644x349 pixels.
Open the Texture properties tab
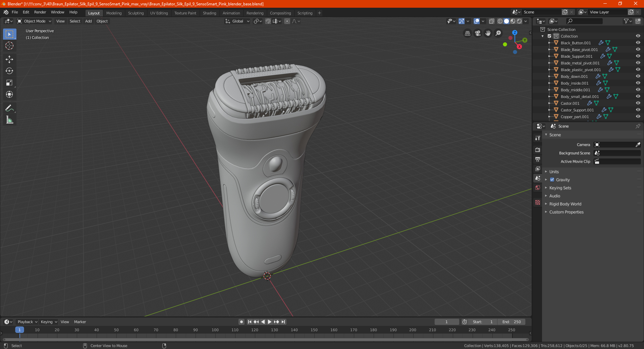pyautogui.click(x=538, y=202)
